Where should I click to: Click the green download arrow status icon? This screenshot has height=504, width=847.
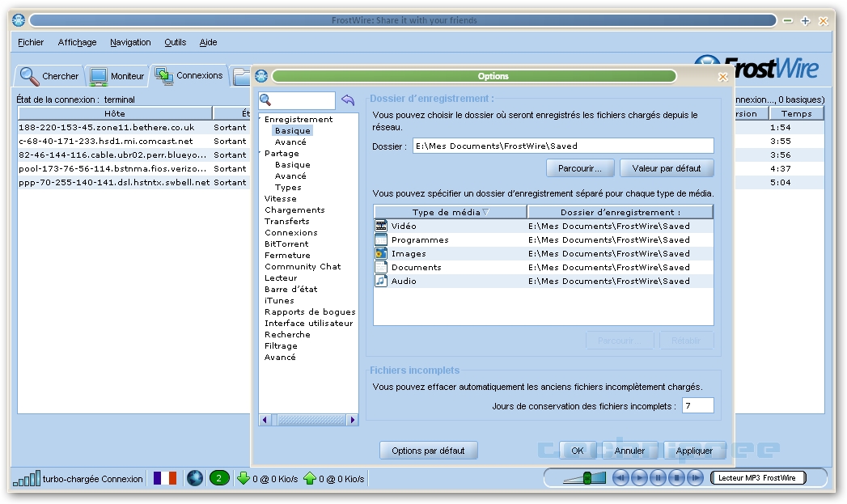[x=243, y=478]
